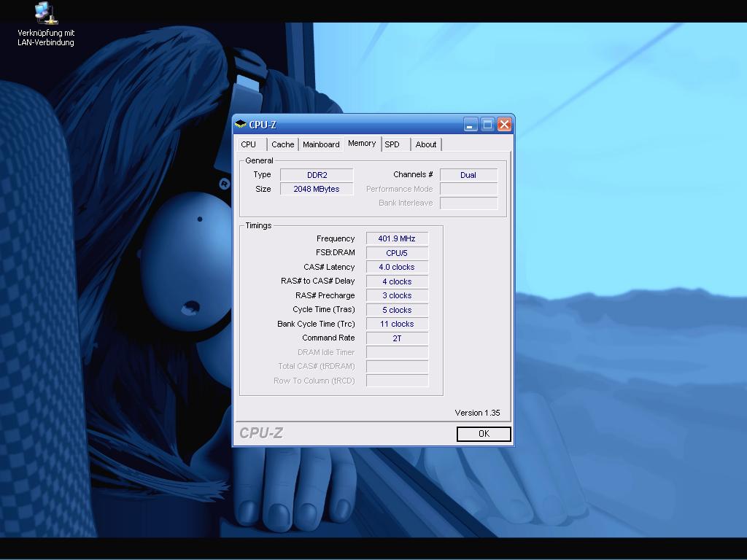Click the Frequency label
Viewport: 747px width, 560px height.
(336, 238)
